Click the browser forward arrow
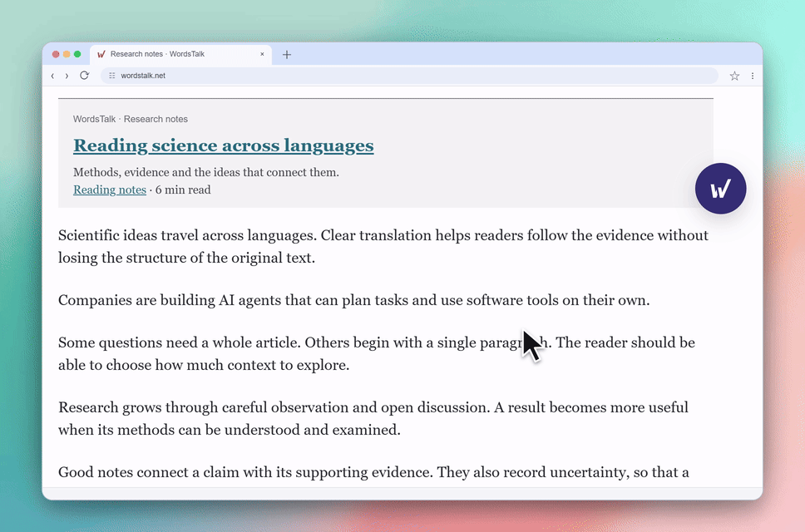805x532 pixels. tap(67, 76)
